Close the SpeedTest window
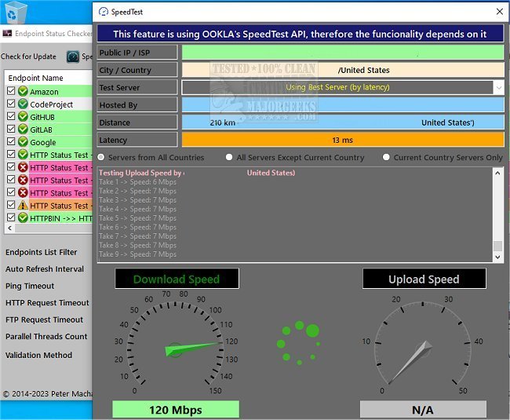Image resolution: width=510 pixels, height=420 pixels. (x=499, y=12)
